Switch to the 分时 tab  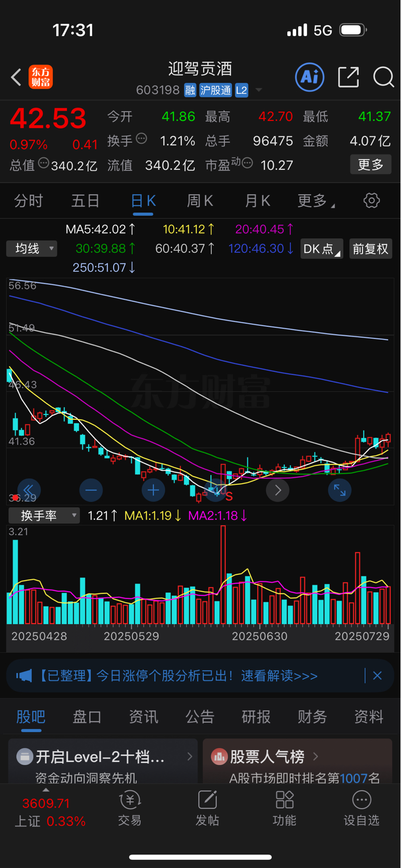pyautogui.click(x=28, y=201)
